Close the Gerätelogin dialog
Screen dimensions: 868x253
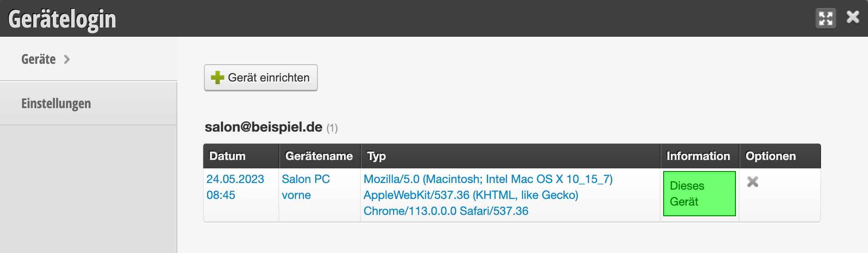[x=853, y=17]
